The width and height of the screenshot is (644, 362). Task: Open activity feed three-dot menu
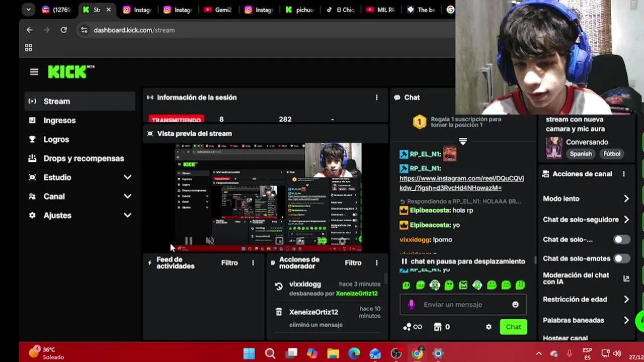pyautogui.click(x=253, y=262)
